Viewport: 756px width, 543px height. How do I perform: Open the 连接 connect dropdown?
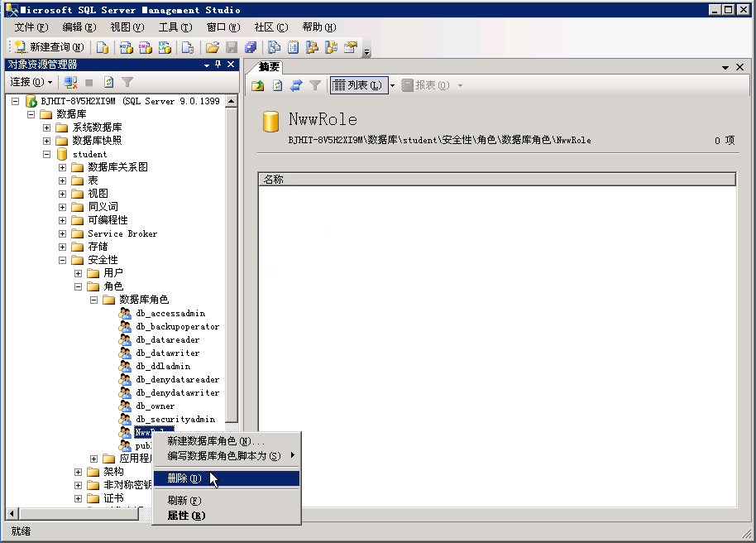(31, 82)
